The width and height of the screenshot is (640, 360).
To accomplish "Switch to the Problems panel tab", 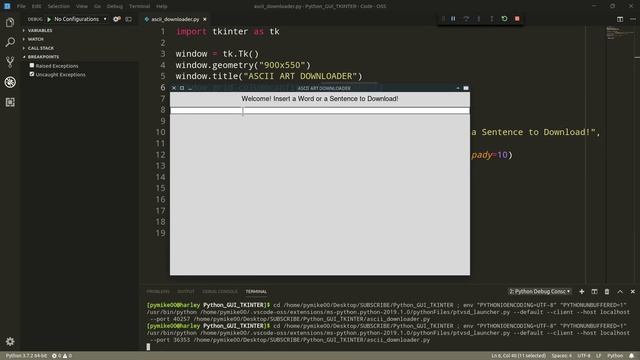I will click(158, 291).
